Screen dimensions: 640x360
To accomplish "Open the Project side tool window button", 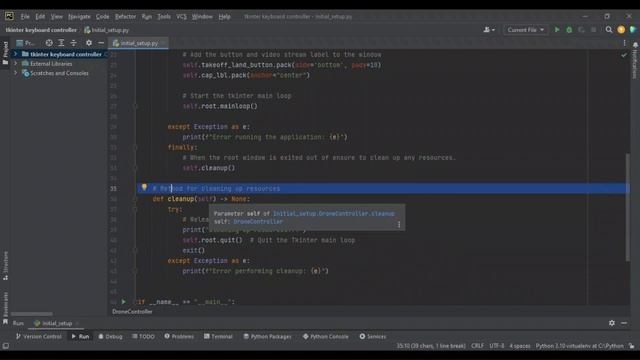I will pyautogui.click(x=5, y=53).
